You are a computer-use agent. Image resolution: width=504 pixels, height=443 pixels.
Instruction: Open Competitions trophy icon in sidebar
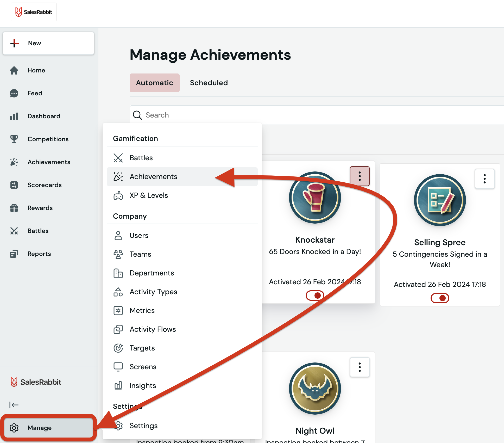14,139
